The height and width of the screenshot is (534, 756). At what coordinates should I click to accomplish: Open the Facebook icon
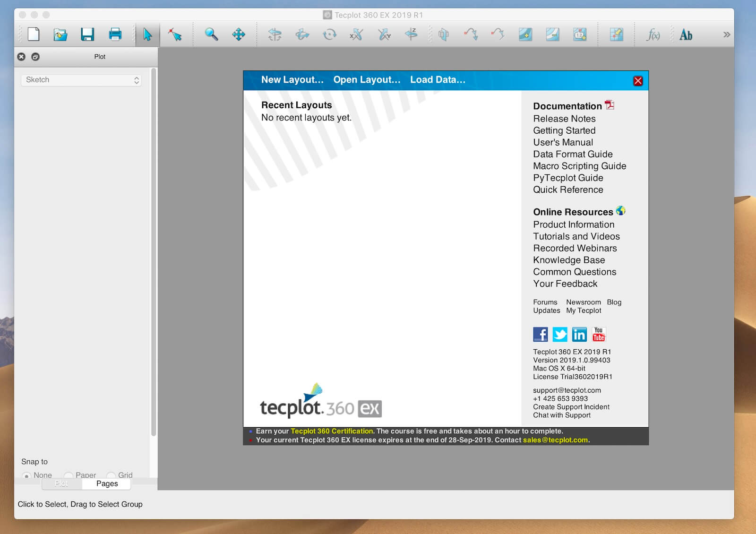tap(541, 334)
